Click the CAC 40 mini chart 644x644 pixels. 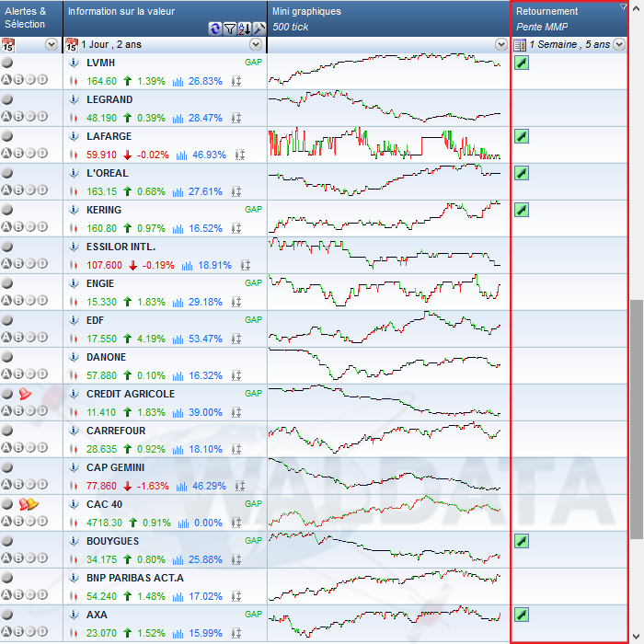tap(385, 512)
